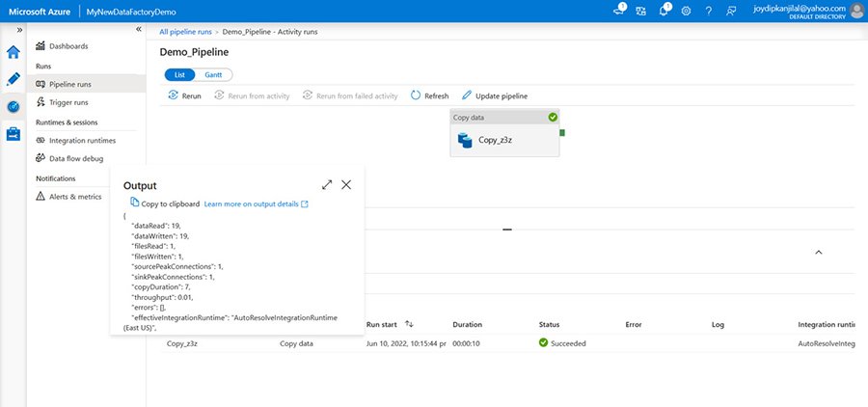868x407 pixels.
Task: Open Integration runtimes in sidebar
Action: pos(82,140)
